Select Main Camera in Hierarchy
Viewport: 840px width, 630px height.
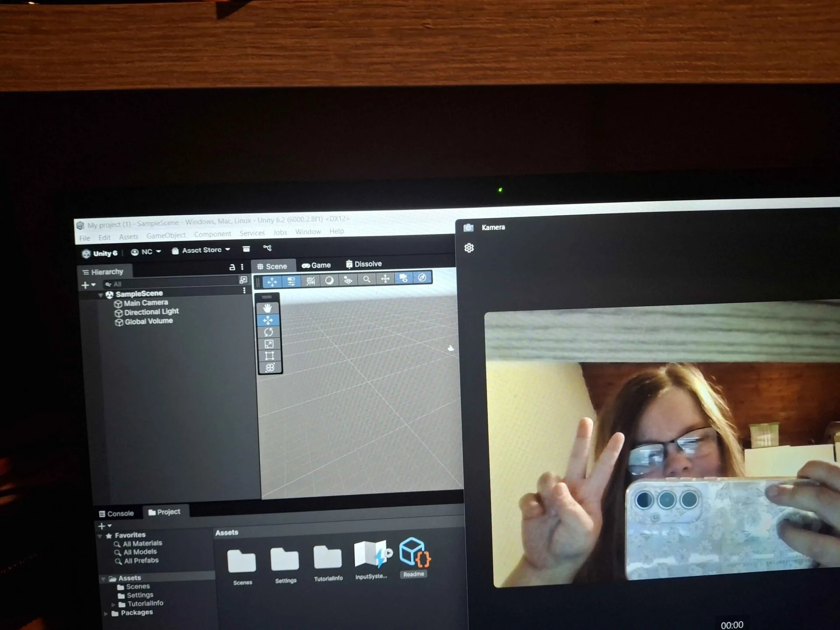(x=145, y=303)
